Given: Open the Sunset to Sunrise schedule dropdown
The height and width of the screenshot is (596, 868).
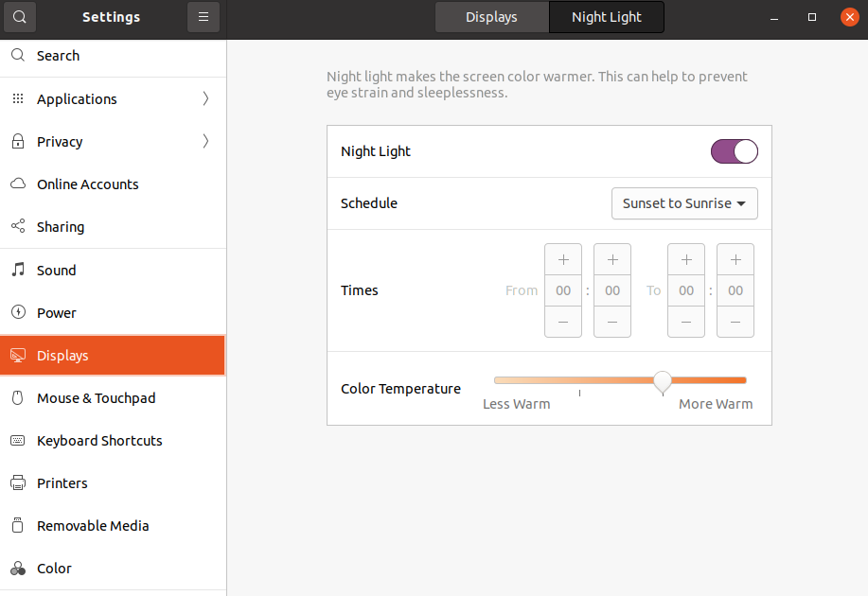Looking at the screenshot, I should tap(683, 202).
